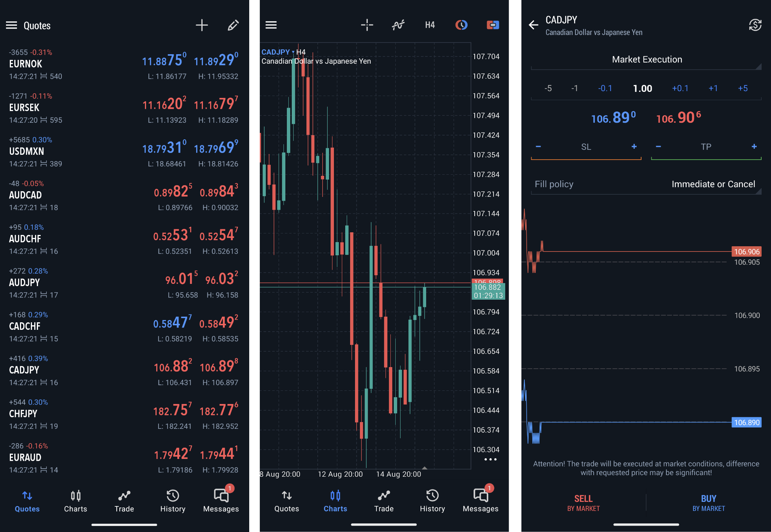Image resolution: width=771 pixels, height=532 pixels.
Task: Open the H4 timeframe selector
Action: point(430,25)
